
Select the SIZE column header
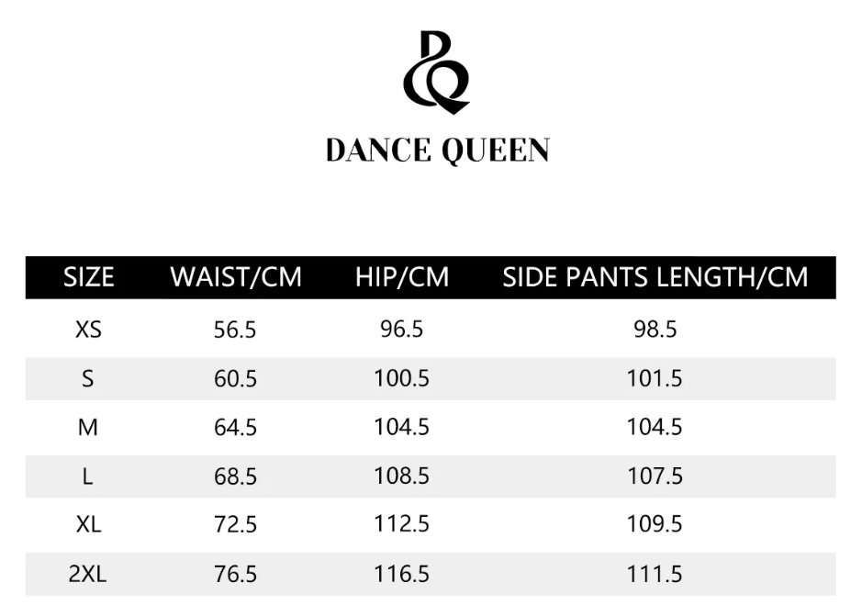tap(88, 277)
